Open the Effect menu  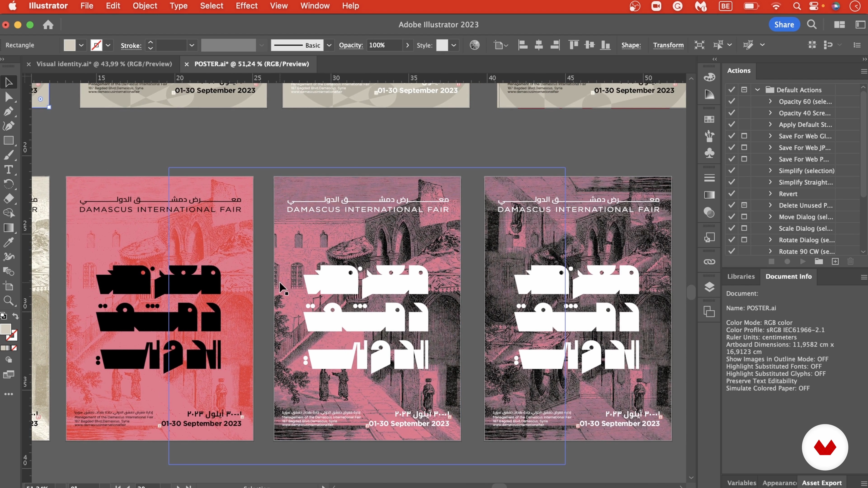point(247,6)
